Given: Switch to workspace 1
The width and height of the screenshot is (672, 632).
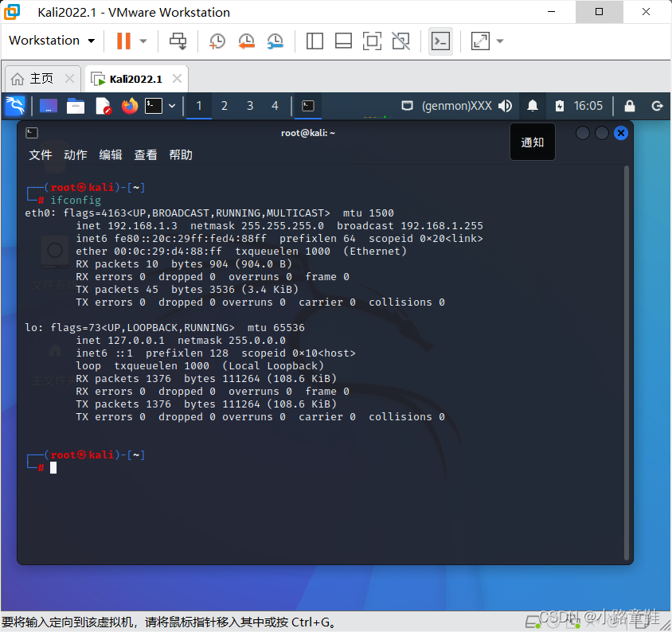Looking at the screenshot, I should [x=199, y=106].
